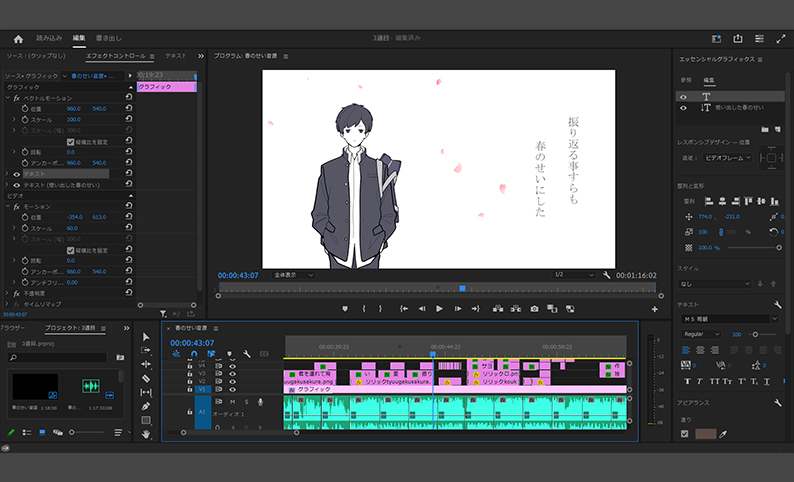794x482 pixels.
Task: Create new group folder in Essential Graphics
Action: point(765,130)
